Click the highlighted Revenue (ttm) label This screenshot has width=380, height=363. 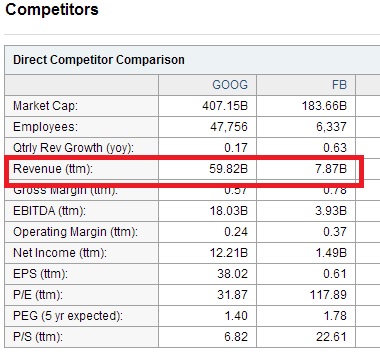point(53,169)
